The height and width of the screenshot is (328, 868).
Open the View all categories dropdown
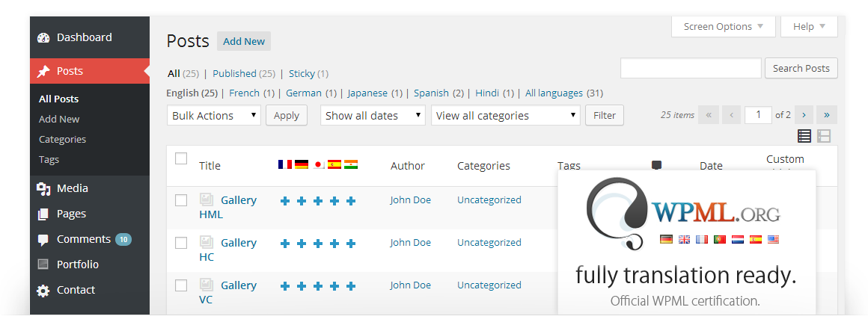pyautogui.click(x=506, y=116)
